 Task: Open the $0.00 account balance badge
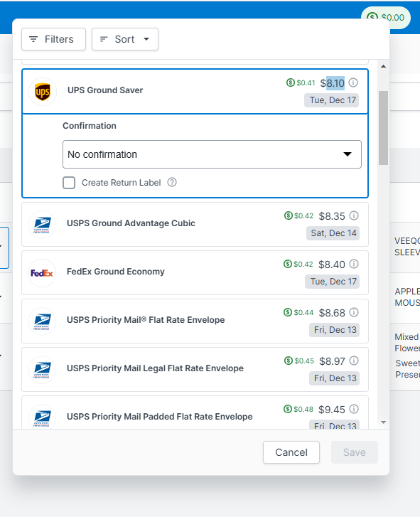[386, 17]
